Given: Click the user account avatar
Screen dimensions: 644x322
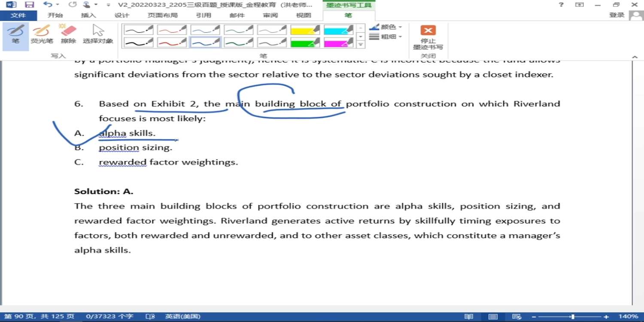Looking at the screenshot, I should (x=636, y=15).
